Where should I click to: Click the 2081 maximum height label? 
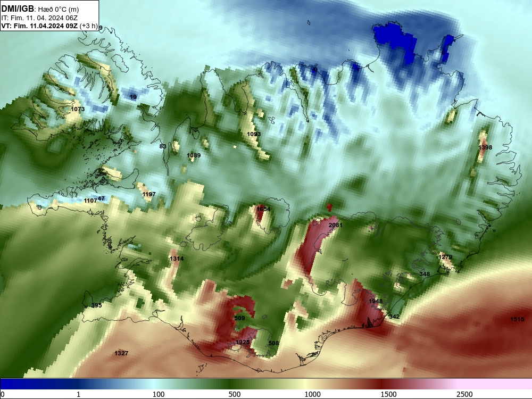coord(336,225)
